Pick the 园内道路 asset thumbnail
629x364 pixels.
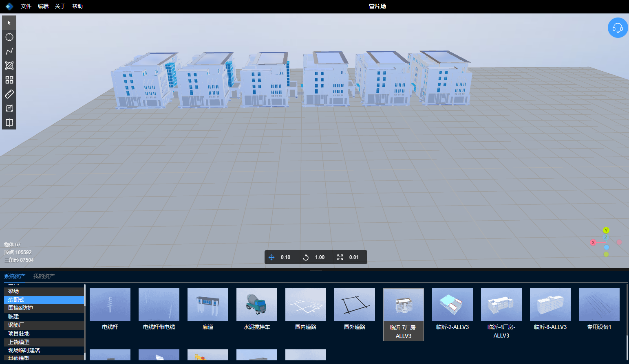point(306,305)
